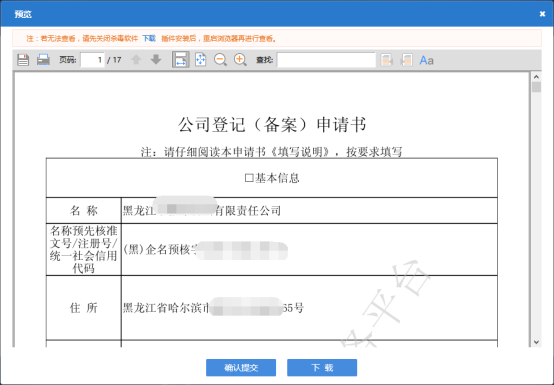Select the fit-to-width view icon

click(181, 59)
